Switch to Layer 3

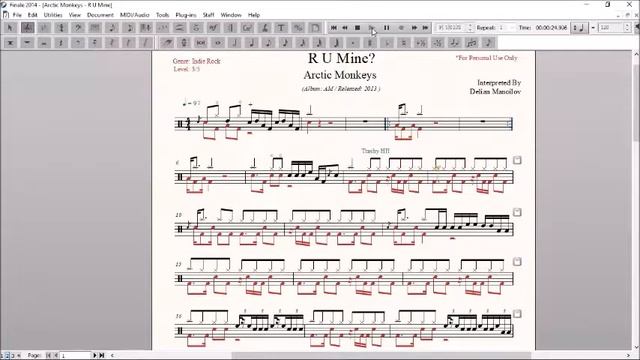[13, 356]
